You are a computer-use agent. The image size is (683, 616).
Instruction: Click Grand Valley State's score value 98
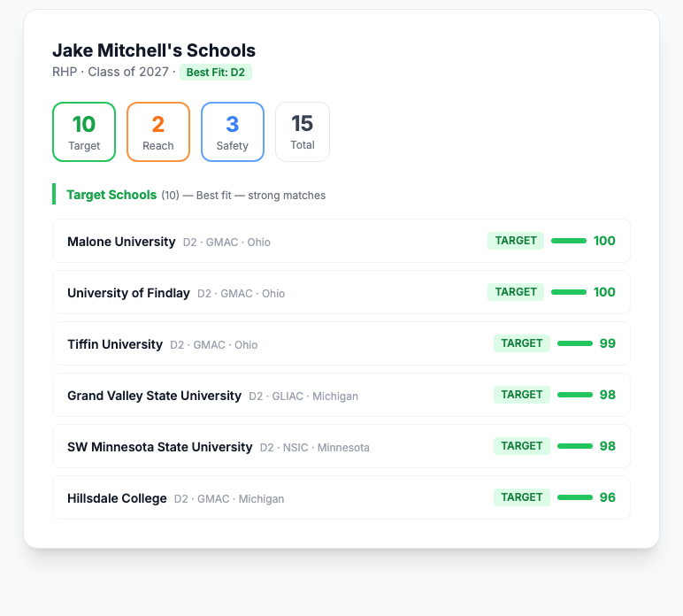608,395
